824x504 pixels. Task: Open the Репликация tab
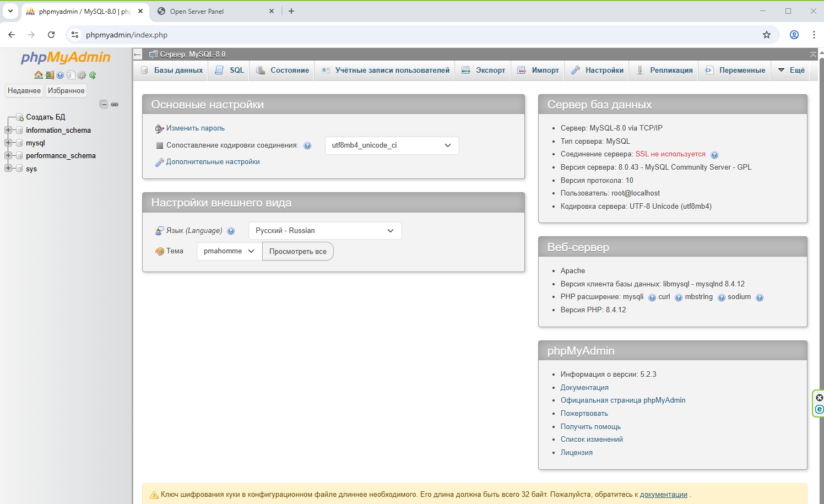(664, 70)
